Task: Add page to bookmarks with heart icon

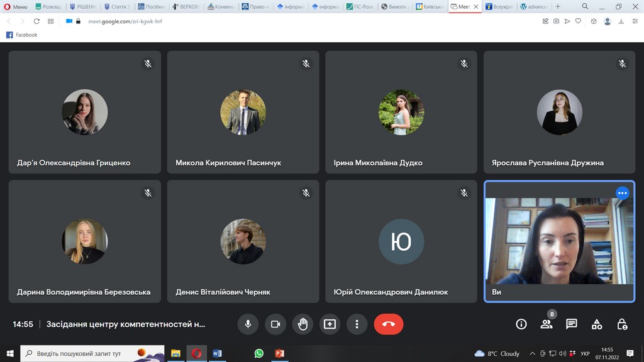Action: pyautogui.click(x=578, y=21)
